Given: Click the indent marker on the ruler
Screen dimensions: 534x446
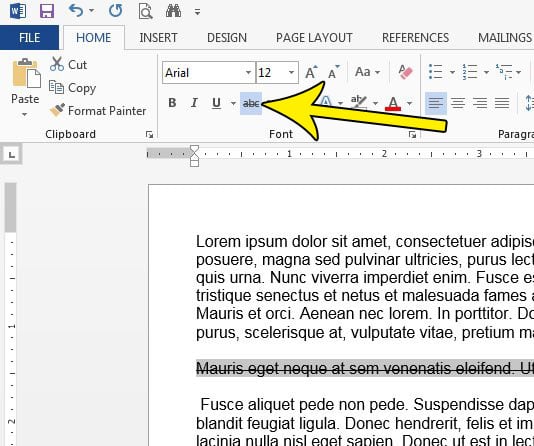Looking at the screenshot, I should coord(194,156).
